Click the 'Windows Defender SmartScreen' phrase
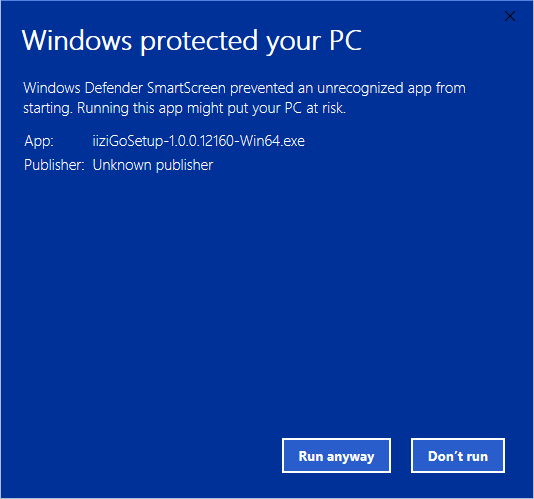This screenshot has width=534, height=499. tap(124, 88)
